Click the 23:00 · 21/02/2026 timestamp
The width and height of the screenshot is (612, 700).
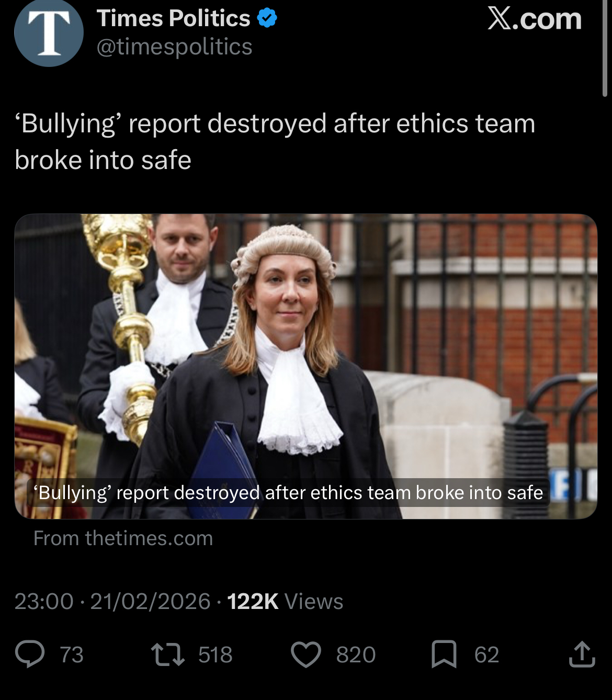point(112,602)
